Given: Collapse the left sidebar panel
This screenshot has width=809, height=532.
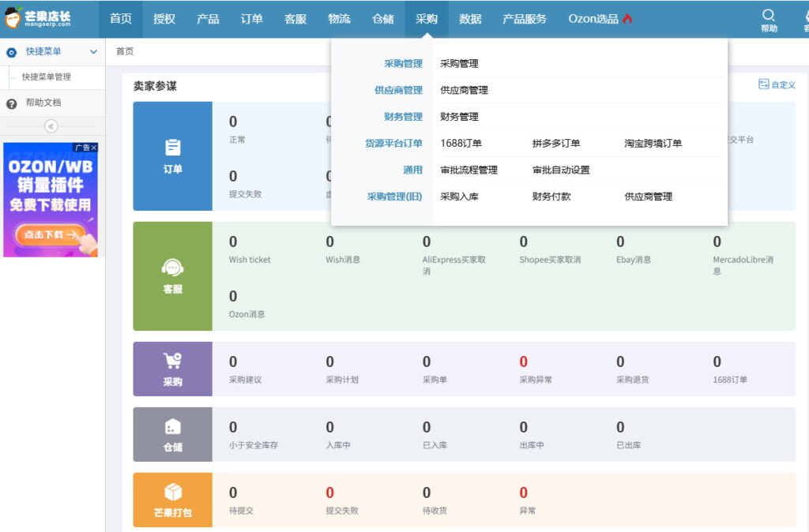Looking at the screenshot, I should 51,126.
